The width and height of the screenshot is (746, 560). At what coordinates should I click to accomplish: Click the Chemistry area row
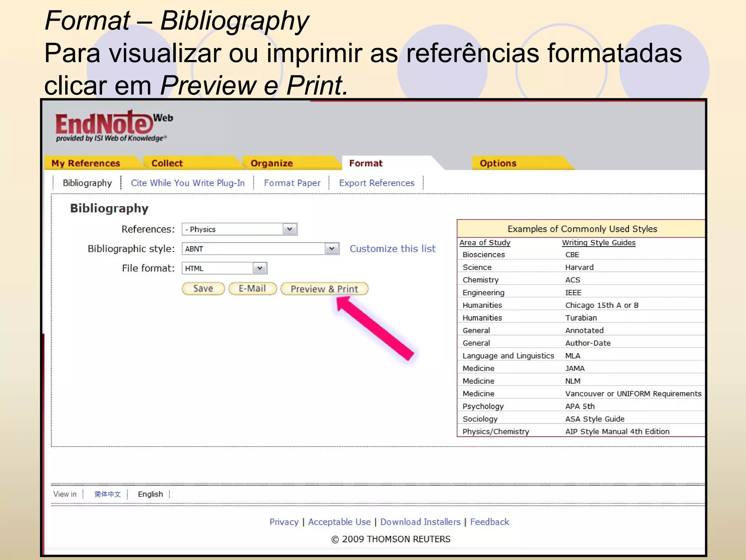(480, 280)
